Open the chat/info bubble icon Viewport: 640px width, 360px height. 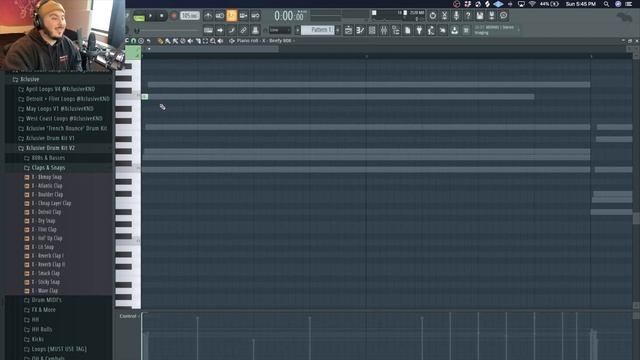504,16
